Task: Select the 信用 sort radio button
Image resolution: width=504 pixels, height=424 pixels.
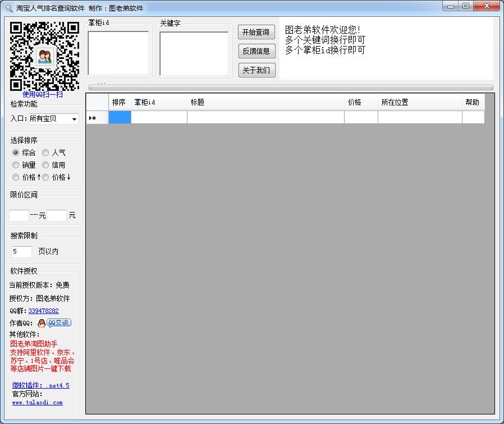Action: tap(45, 165)
